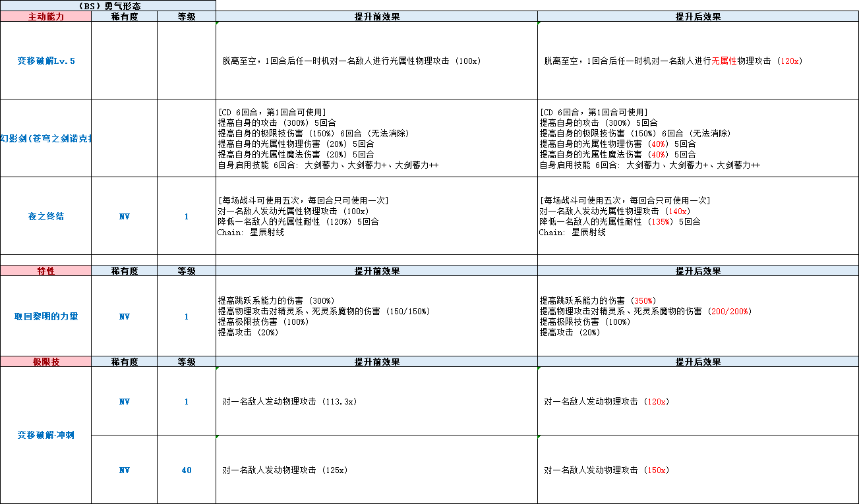Select the level 40 cell
The height and width of the screenshot is (504, 859).
tap(187, 470)
